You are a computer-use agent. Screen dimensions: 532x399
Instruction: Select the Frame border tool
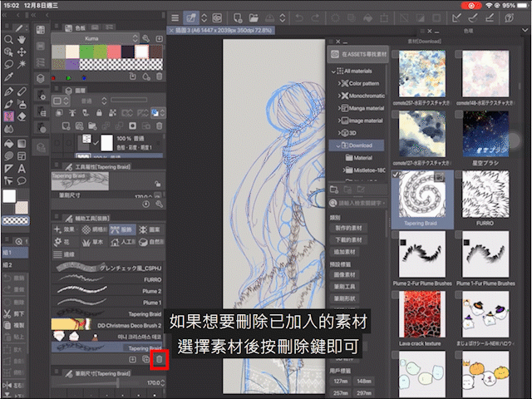(22, 156)
